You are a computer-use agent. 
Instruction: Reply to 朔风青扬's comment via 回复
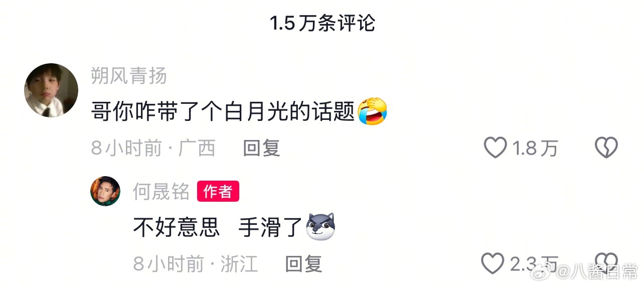[x=261, y=148]
